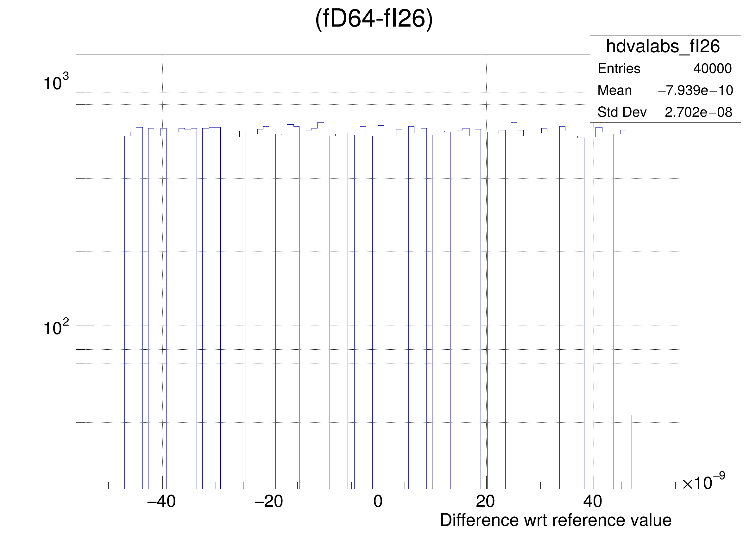Click the hdvalabs_fI26 stats box header

663,46
